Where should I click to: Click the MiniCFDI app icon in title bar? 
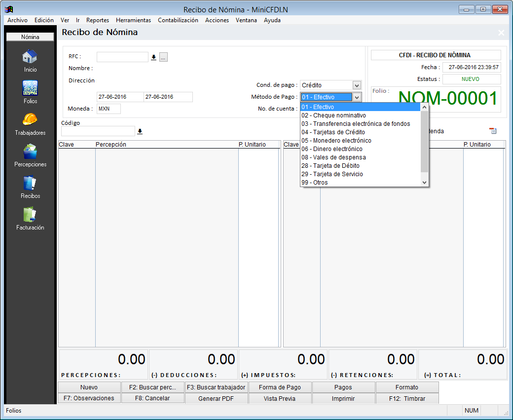click(9, 9)
